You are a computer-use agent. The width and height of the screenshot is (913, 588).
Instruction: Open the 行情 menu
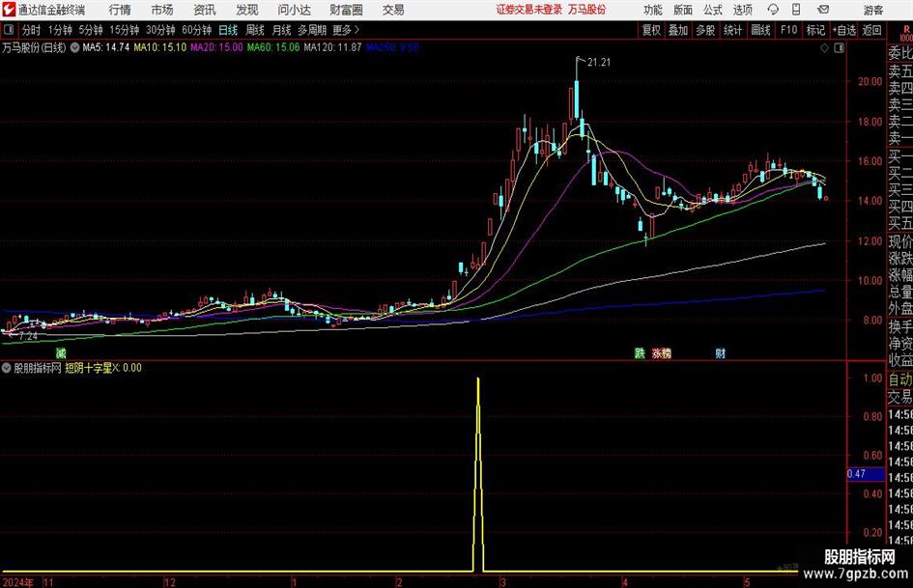pyautogui.click(x=120, y=10)
